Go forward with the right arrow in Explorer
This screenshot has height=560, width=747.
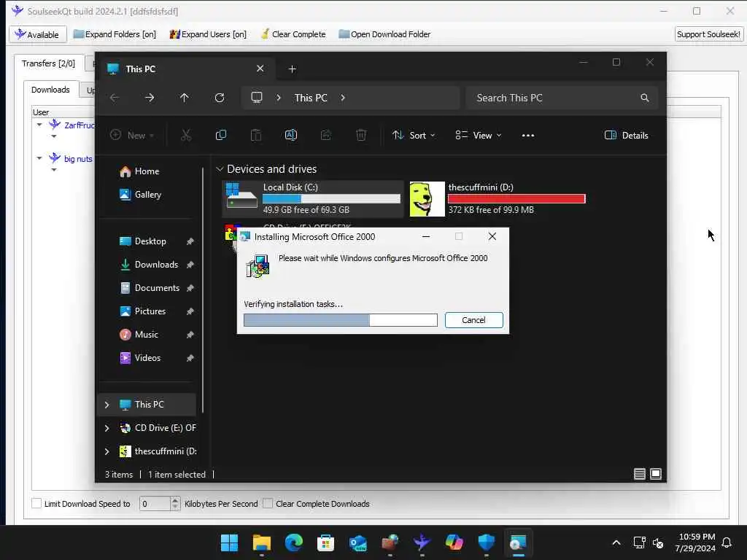pyautogui.click(x=150, y=98)
